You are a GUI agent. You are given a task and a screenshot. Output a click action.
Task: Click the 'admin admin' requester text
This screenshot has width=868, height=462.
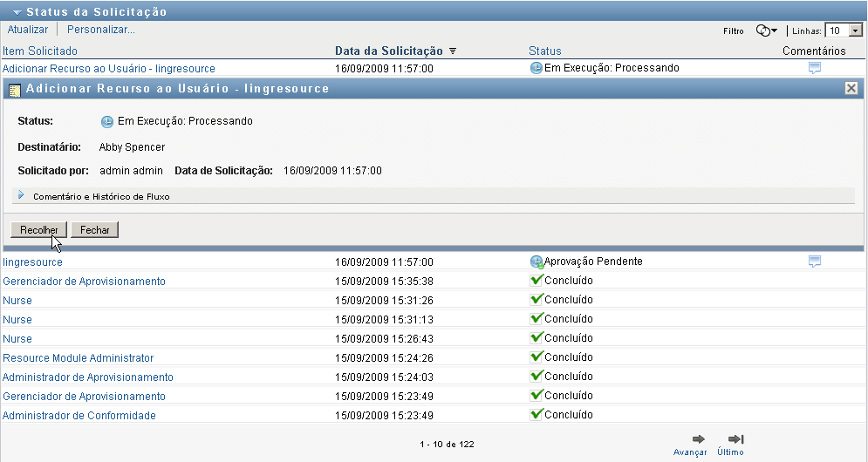[131, 171]
